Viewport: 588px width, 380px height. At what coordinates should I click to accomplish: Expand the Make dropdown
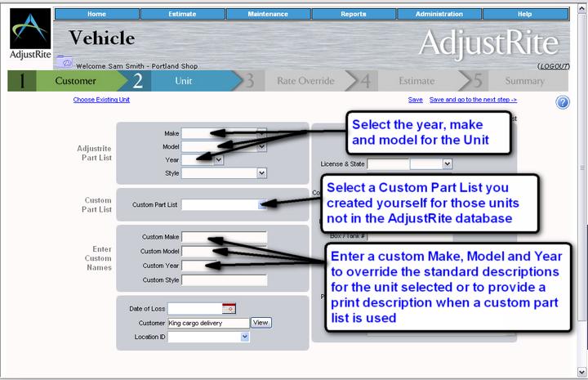tap(262, 133)
